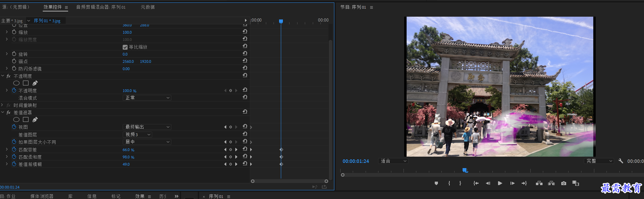Click the Mark In button

point(449,183)
